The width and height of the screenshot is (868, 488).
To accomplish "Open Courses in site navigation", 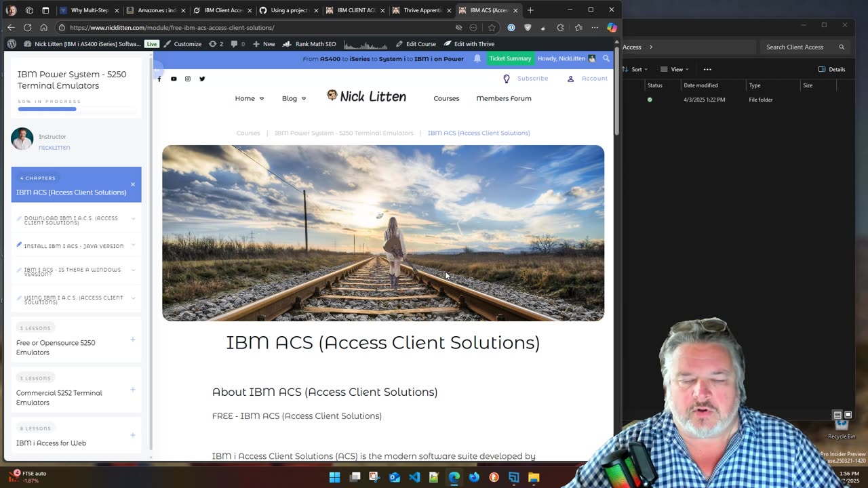I will coord(446,98).
